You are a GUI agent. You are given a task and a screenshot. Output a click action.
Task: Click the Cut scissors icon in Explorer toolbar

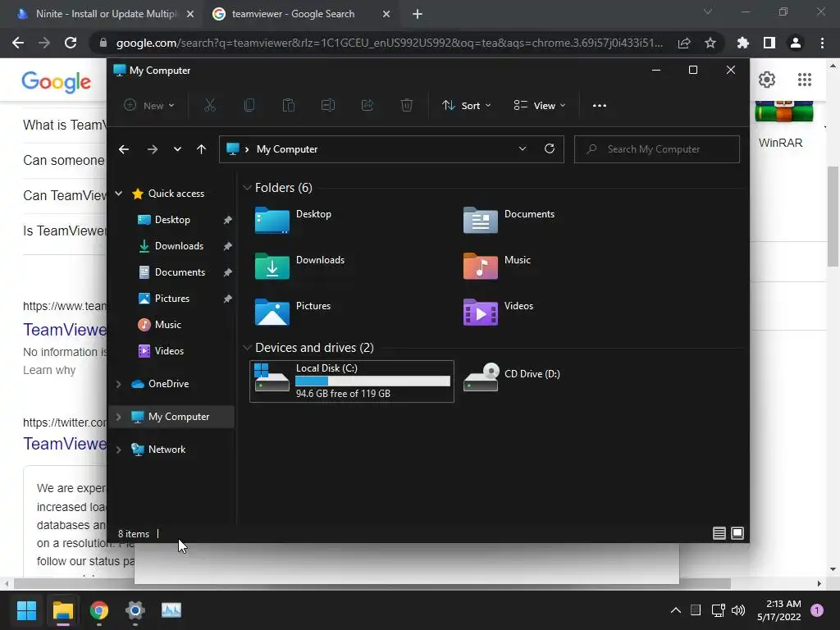click(x=209, y=106)
